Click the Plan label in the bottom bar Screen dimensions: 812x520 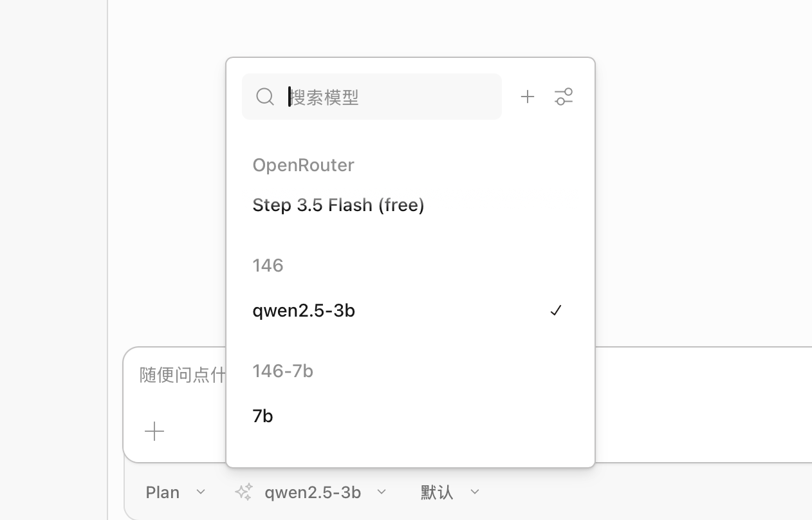pos(162,492)
